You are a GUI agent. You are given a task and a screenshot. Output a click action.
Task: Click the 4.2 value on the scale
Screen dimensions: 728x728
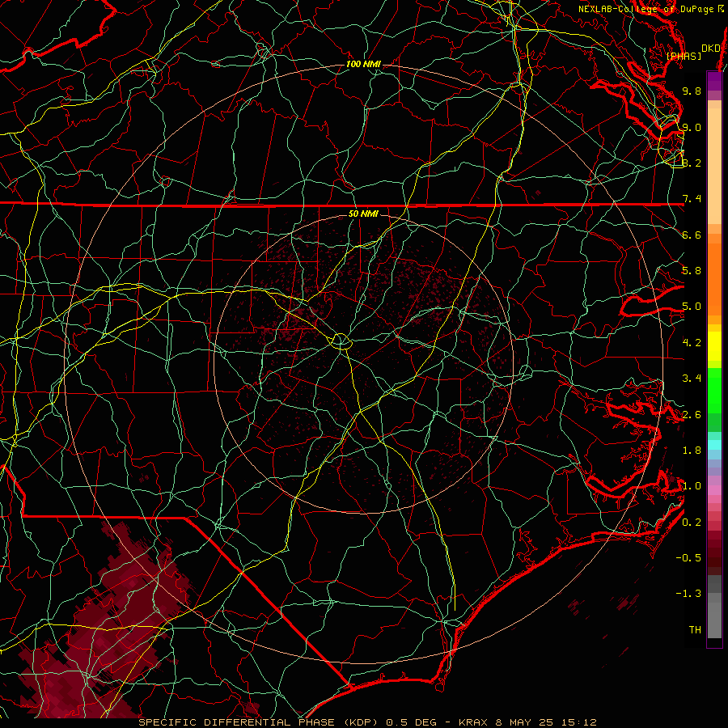[692, 343]
